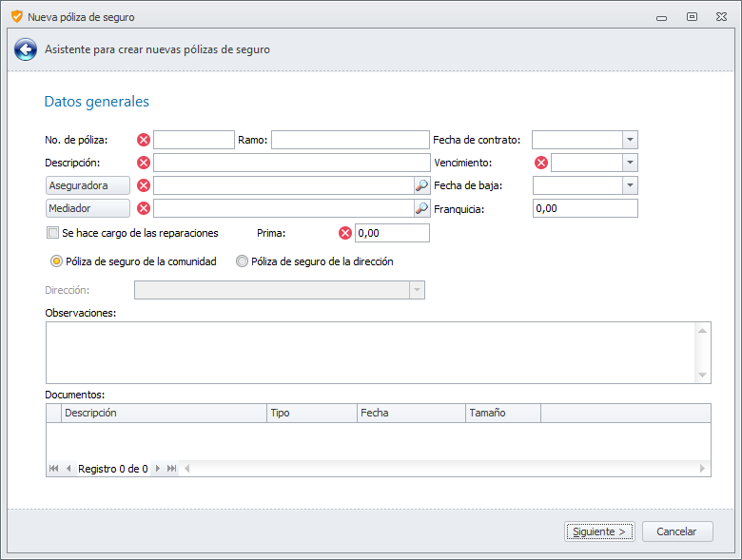
Task: Sort documents by the Descripción column header
Action: coord(164,413)
